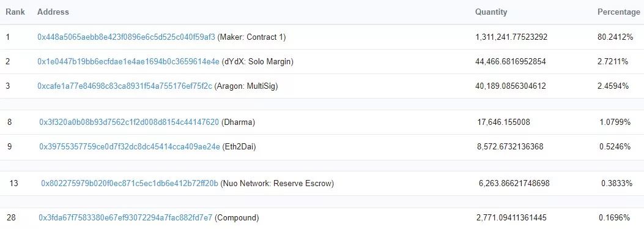Screen dimensions: 644x229
Task: Select the 0.5246% percentage cell
Action: click(x=615, y=147)
